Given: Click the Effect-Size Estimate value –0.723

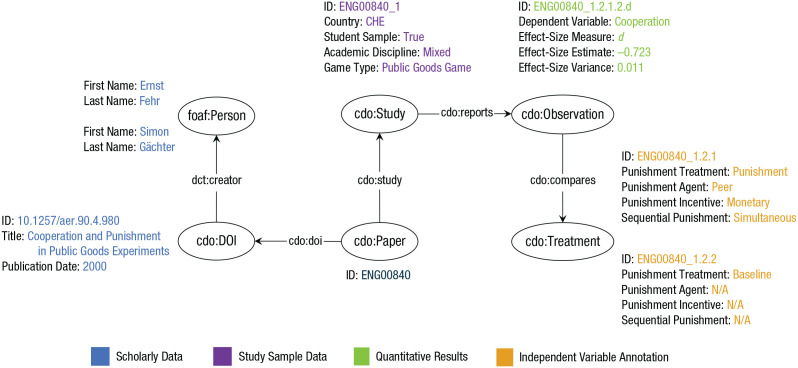Looking at the screenshot, I should coord(633,52).
